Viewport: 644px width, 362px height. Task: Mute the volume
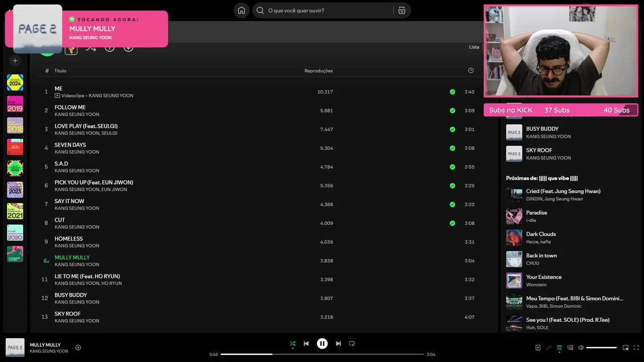coord(581,347)
